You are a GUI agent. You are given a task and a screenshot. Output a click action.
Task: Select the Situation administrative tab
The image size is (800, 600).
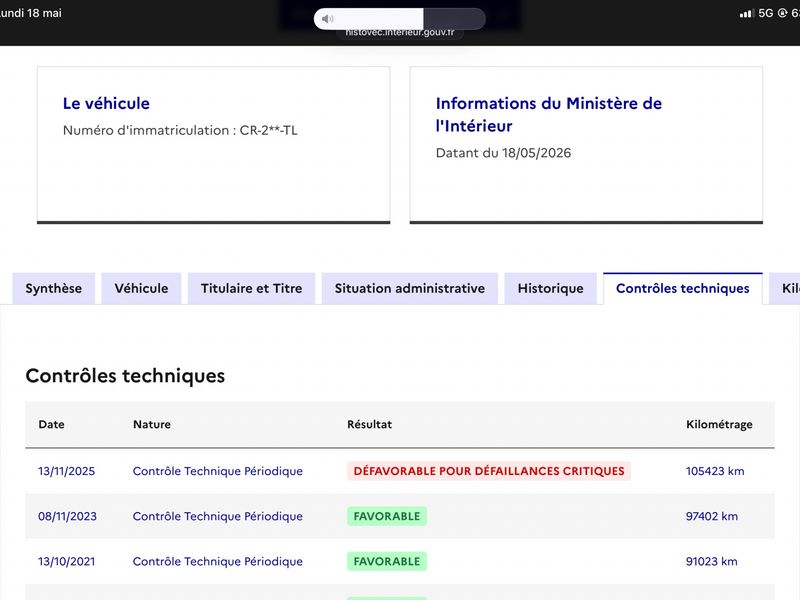pos(410,288)
